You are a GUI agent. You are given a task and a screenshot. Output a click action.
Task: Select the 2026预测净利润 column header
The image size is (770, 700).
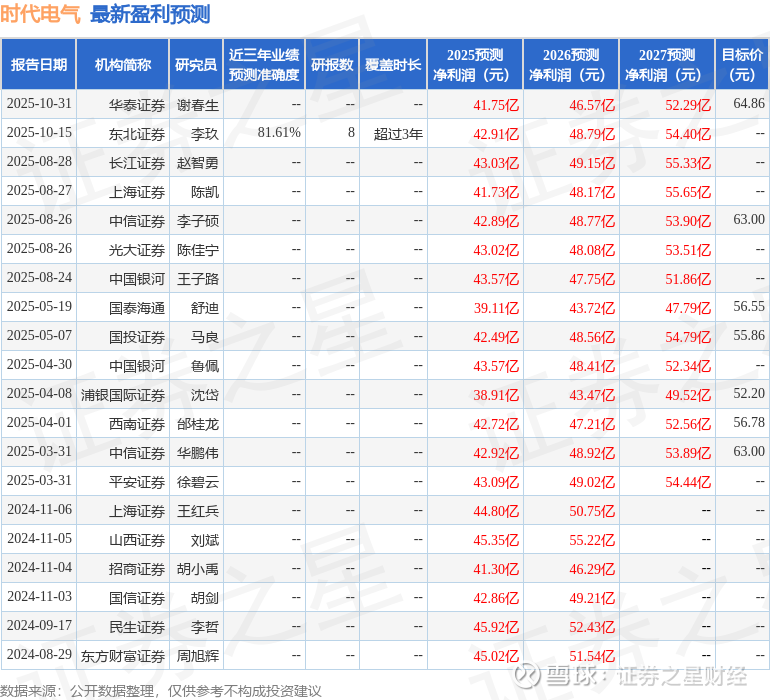pos(571,64)
